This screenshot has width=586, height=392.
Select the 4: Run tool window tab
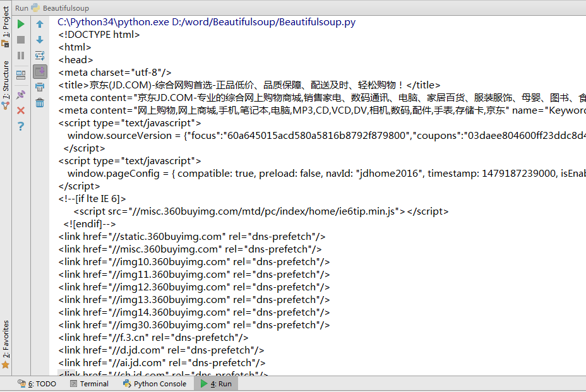(x=216, y=384)
